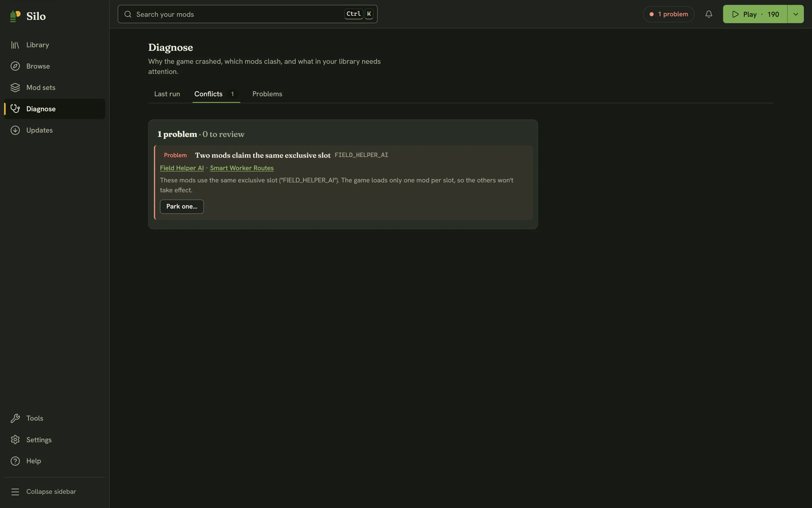812x508 pixels.
Task: Click the Silo app name text
Action: [36, 16]
